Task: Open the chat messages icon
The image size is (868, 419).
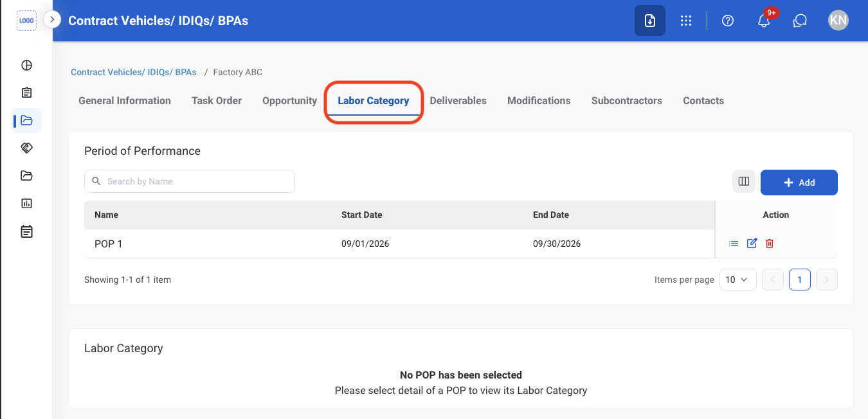Action: point(800,21)
